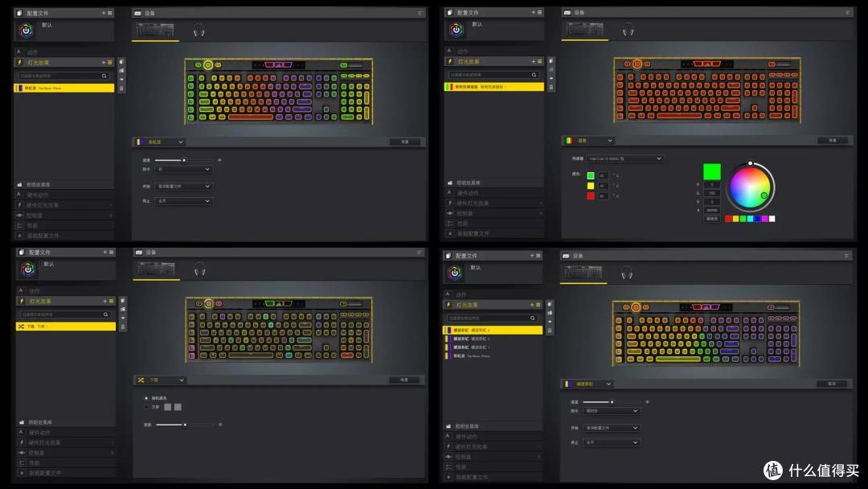868x489 pixels.
Task: Open the direction dropdown in Rainbow Wave window
Action: pyautogui.click(x=183, y=170)
